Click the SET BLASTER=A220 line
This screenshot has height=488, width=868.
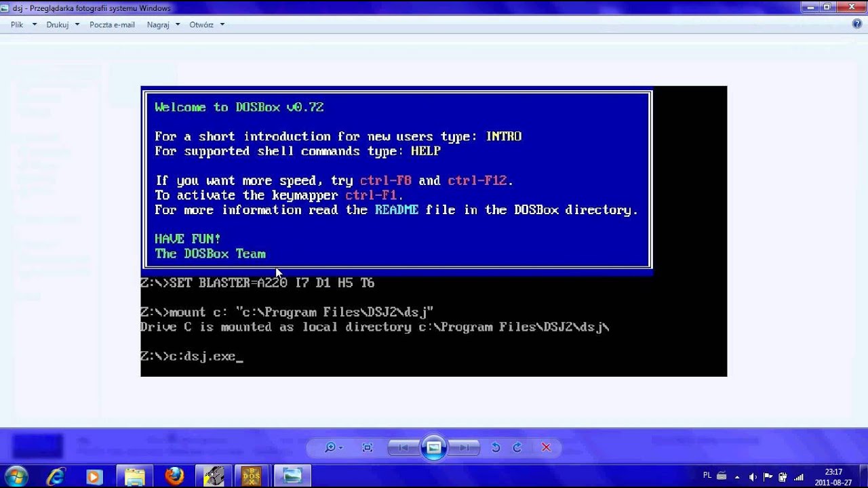click(x=258, y=283)
